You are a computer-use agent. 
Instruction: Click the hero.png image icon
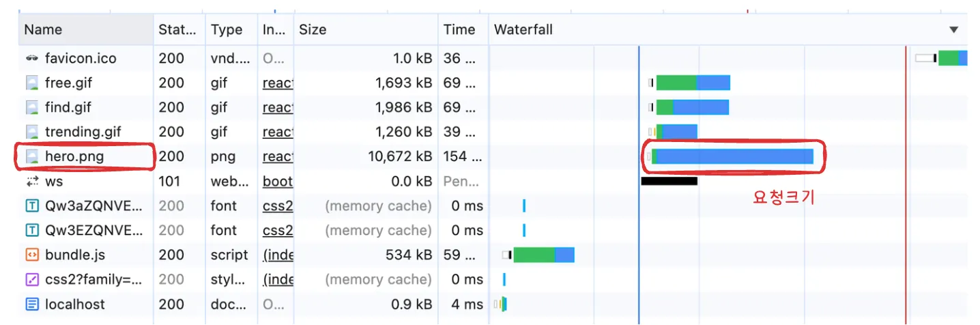tap(32, 157)
